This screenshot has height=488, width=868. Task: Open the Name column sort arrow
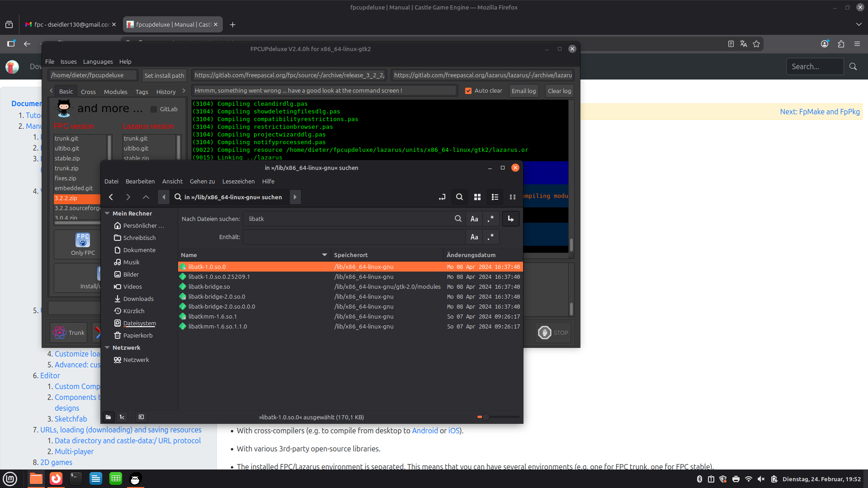click(324, 255)
